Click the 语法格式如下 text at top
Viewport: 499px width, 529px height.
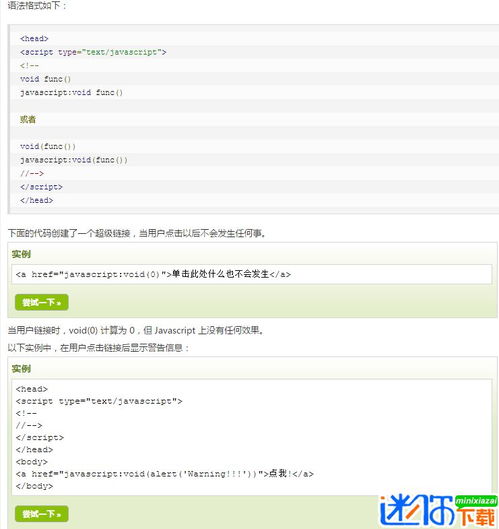pos(37,5)
